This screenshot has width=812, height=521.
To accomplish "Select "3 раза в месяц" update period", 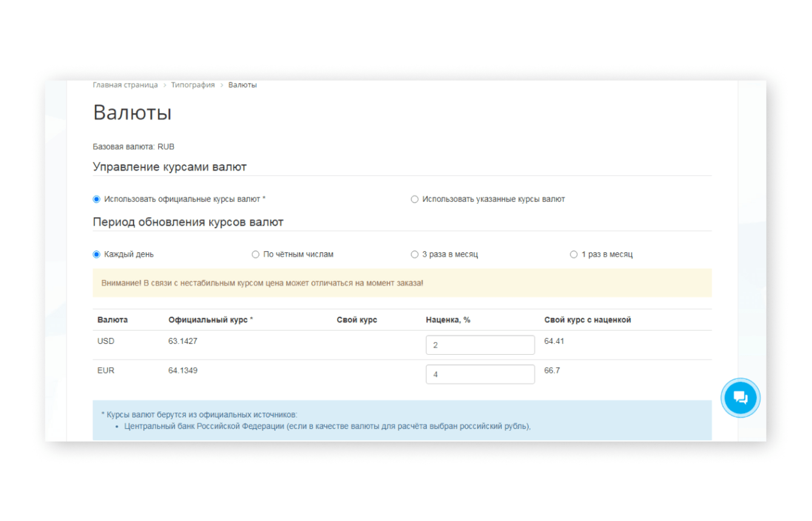I will pyautogui.click(x=414, y=254).
